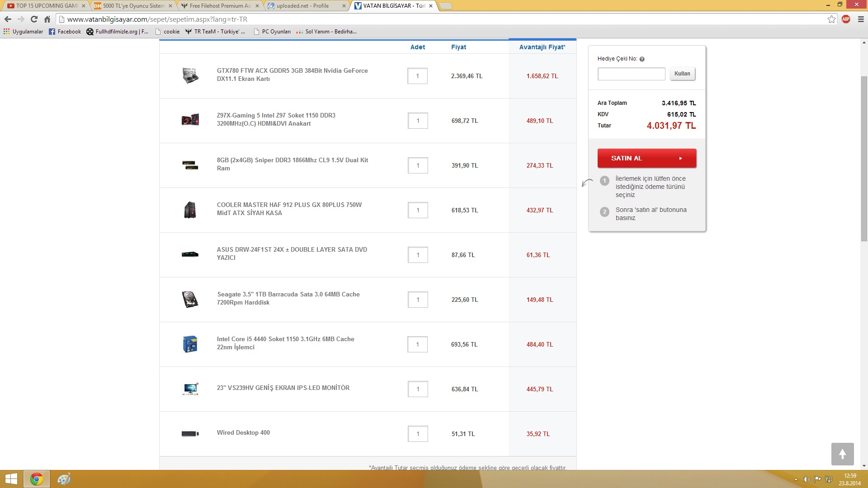Reload the page with refresh icon
This screenshot has height=488, width=868.
(x=34, y=19)
